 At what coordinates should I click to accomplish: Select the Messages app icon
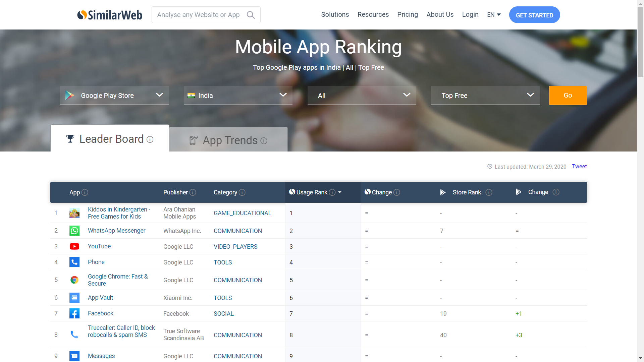74,356
